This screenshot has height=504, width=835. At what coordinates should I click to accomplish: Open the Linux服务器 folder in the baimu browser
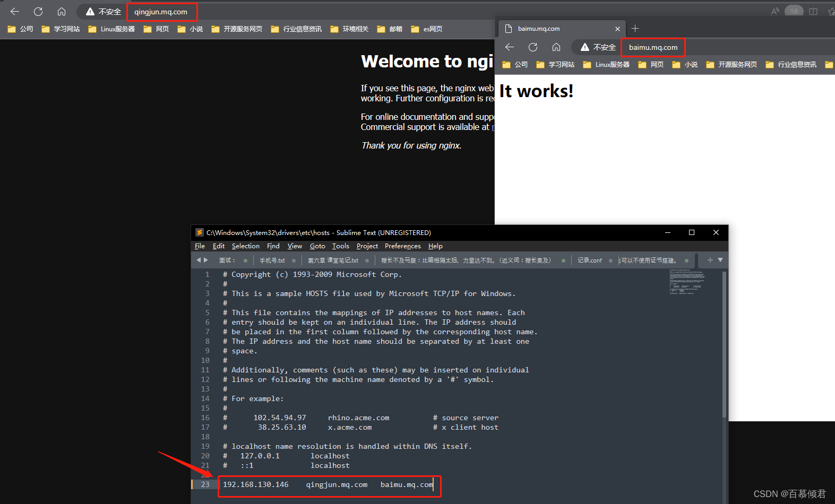[606, 65]
